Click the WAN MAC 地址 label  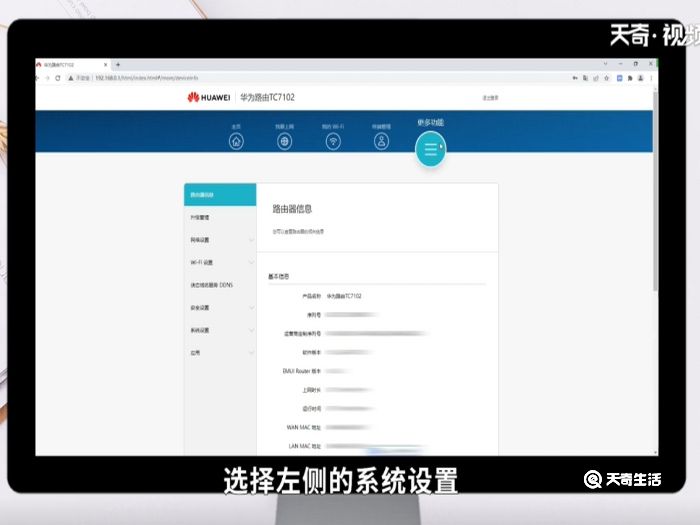coord(304,427)
